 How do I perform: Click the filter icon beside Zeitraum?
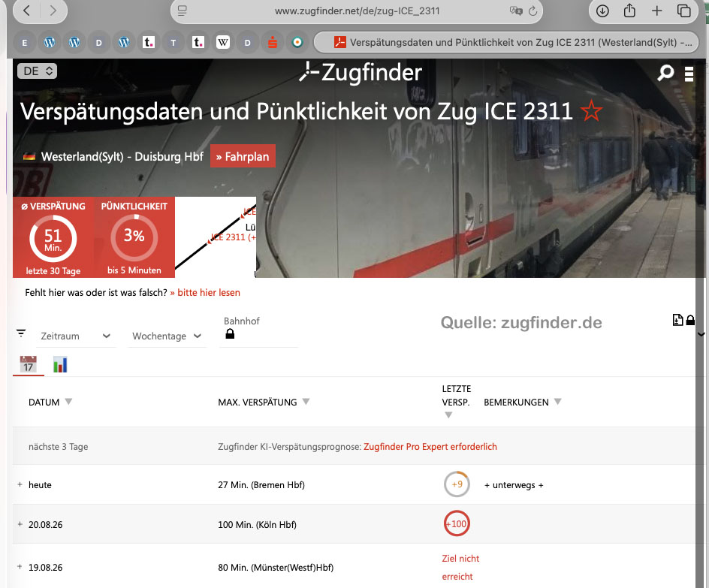21,333
